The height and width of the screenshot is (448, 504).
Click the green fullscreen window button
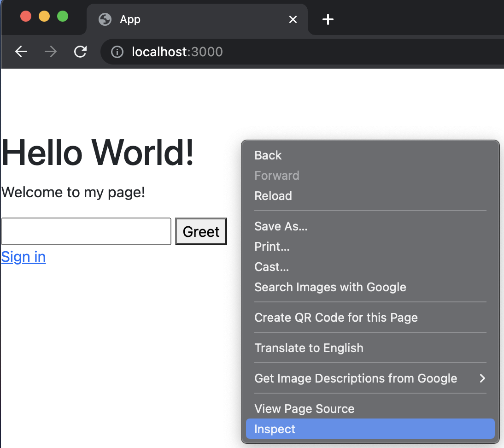[x=63, y=16]
